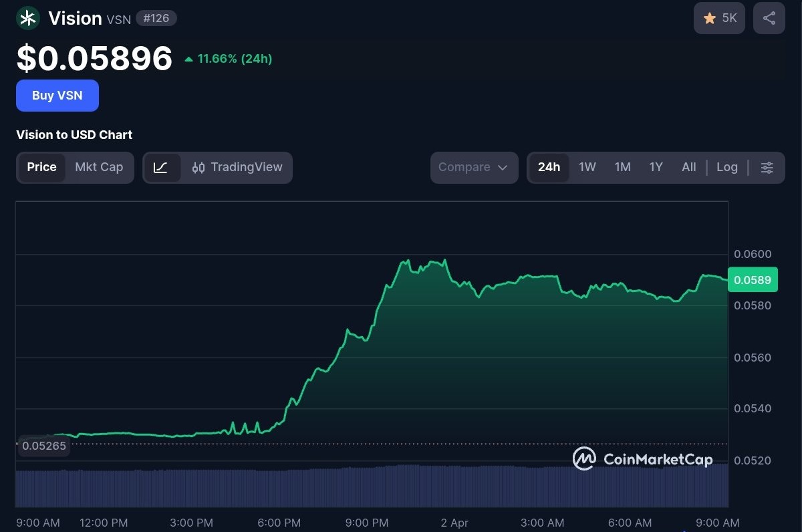Open chart settings sliders icon
The height and width of the screenshot is (532, 802).
(x=767, y=167)
